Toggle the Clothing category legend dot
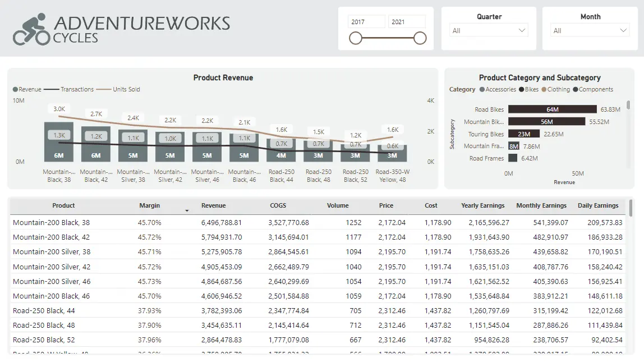Screen dimensions: 644x362 [544, 89]
